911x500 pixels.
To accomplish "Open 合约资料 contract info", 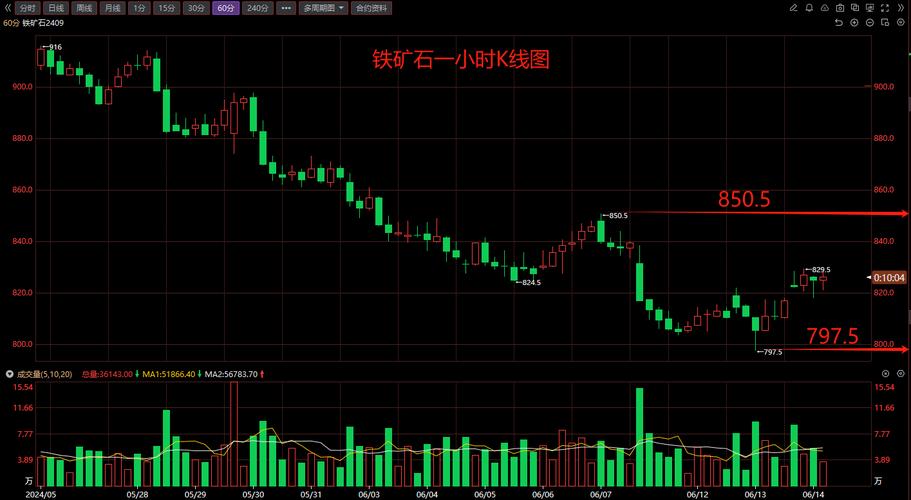I will (x=372, y=8).
